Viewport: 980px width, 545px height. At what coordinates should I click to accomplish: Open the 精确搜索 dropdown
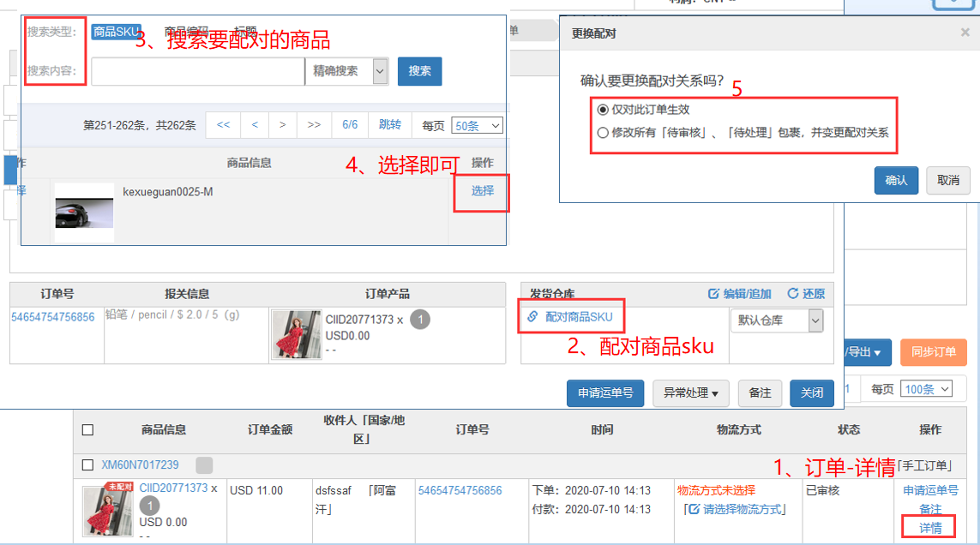(x=347, y=71)
